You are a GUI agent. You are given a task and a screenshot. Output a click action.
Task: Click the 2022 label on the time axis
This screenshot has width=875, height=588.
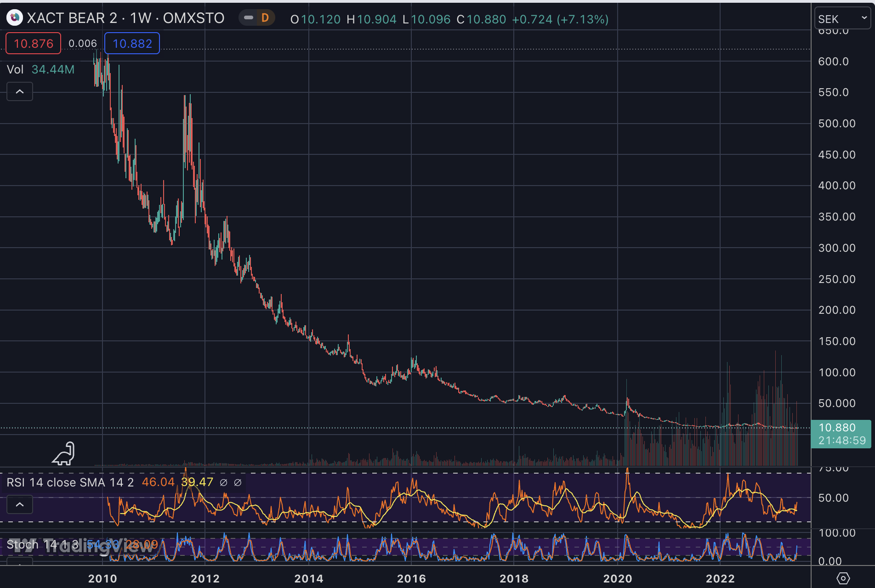click(721, 579)
